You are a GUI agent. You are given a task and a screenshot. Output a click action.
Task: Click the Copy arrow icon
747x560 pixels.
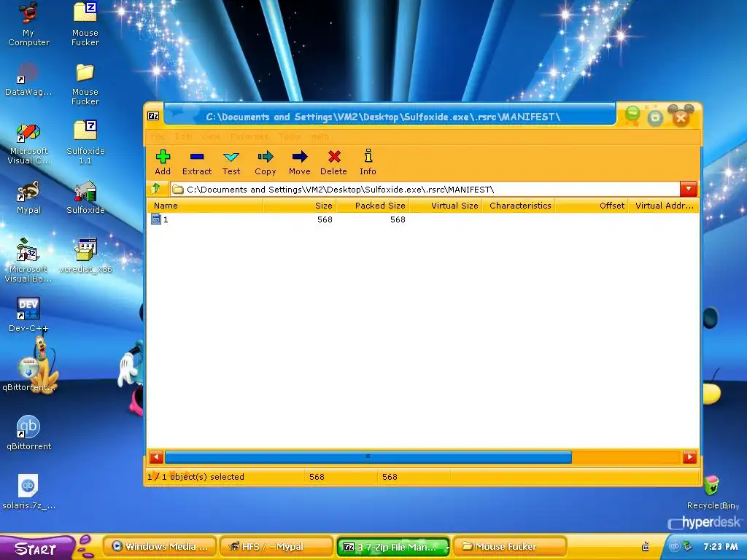click(266, 157)
